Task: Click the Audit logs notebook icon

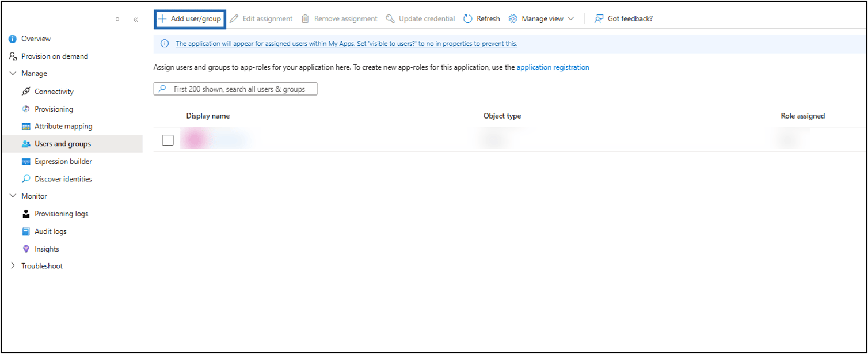Action: [26, 231]
